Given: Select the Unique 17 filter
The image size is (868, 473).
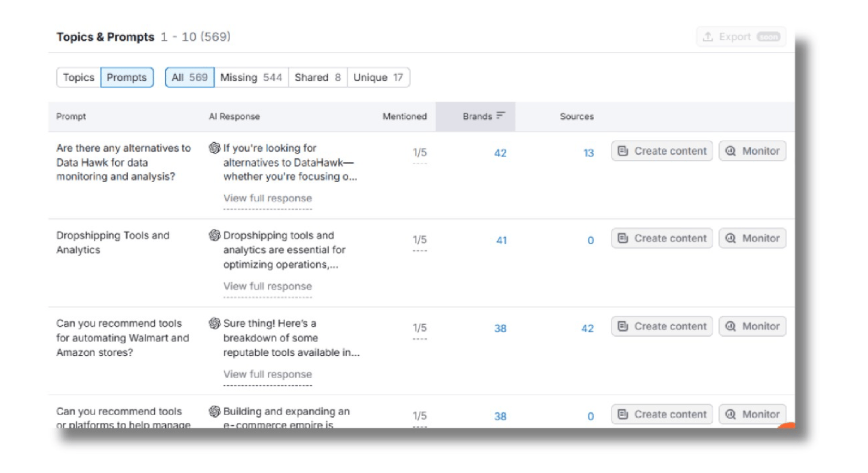Looking at the screenshot, I should point(378,78).
